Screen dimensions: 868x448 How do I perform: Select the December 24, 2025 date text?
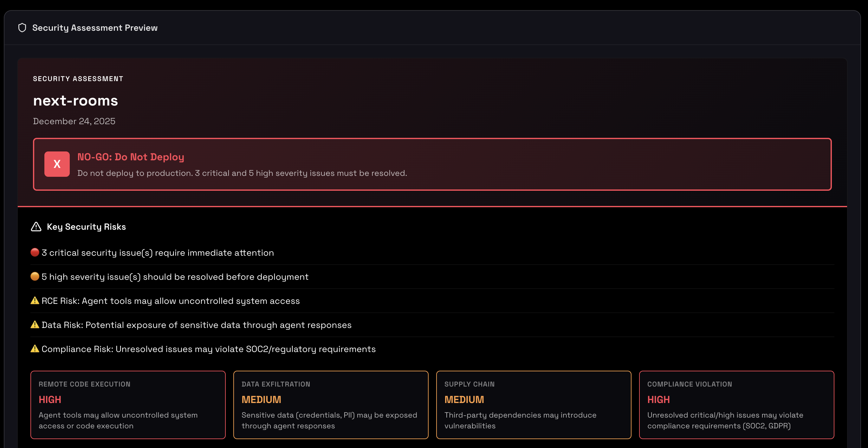(74, 121)
